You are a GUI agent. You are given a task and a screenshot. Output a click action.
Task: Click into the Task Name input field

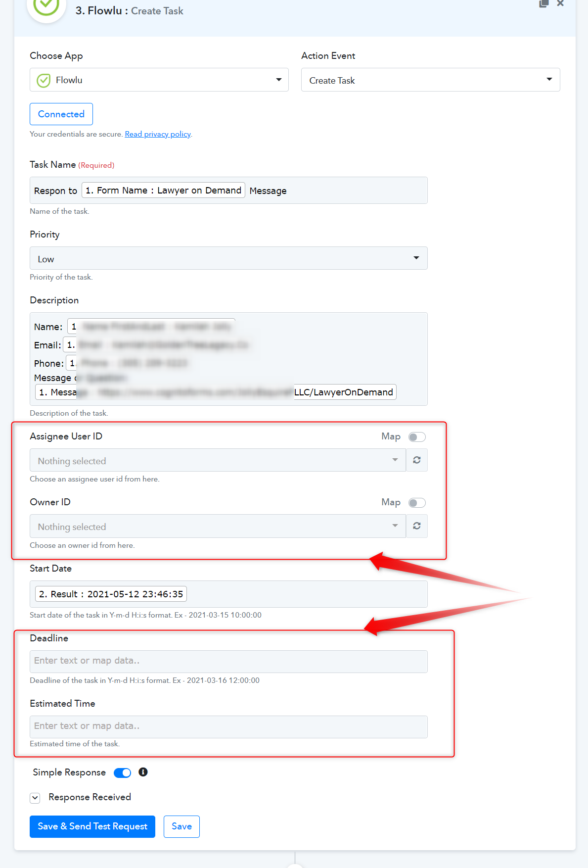228,191
